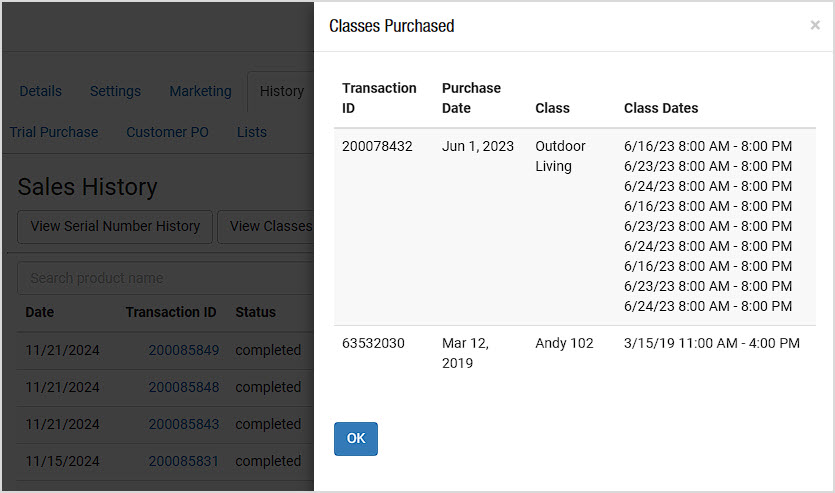Close the Classes Purchased dialog with X

tap(815, 25)
